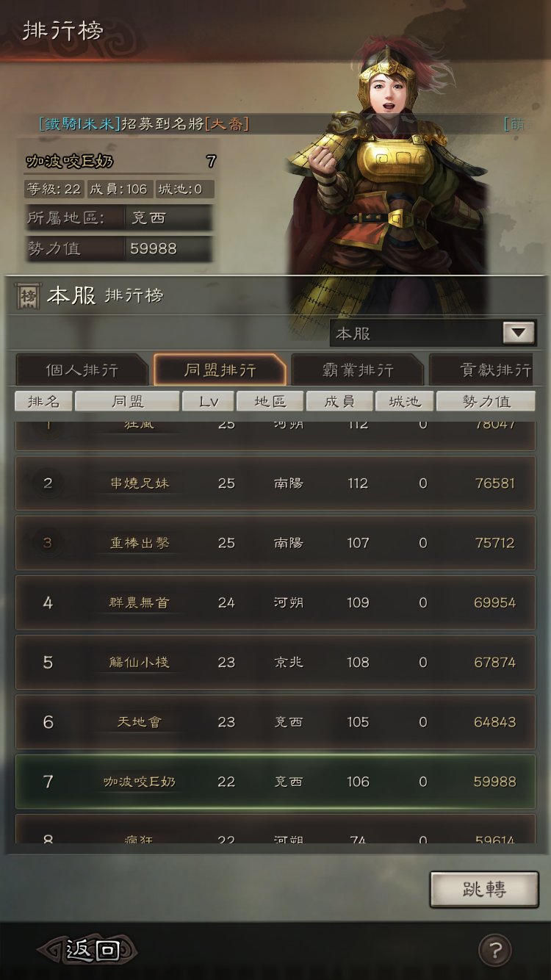Click the 成員 column header
This screenshot has height=980, width=551.
coord(339,401)
